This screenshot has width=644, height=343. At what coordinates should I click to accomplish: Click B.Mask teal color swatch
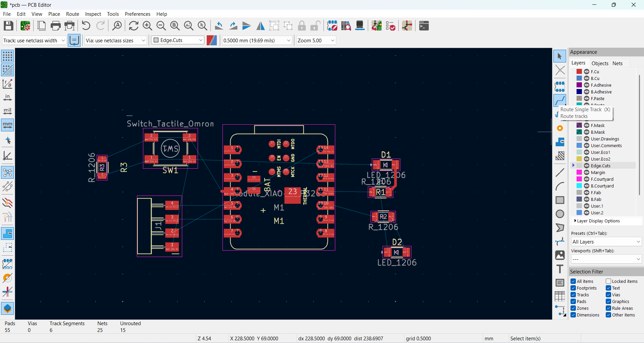tap(579, 132)
